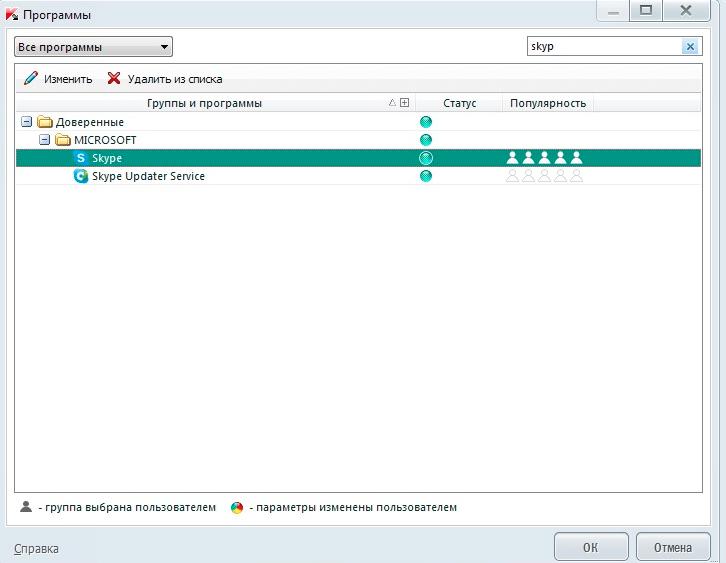This screenshot has width=726, height=563.
Task: Maximize the Программы window
Action: point(646,10)
